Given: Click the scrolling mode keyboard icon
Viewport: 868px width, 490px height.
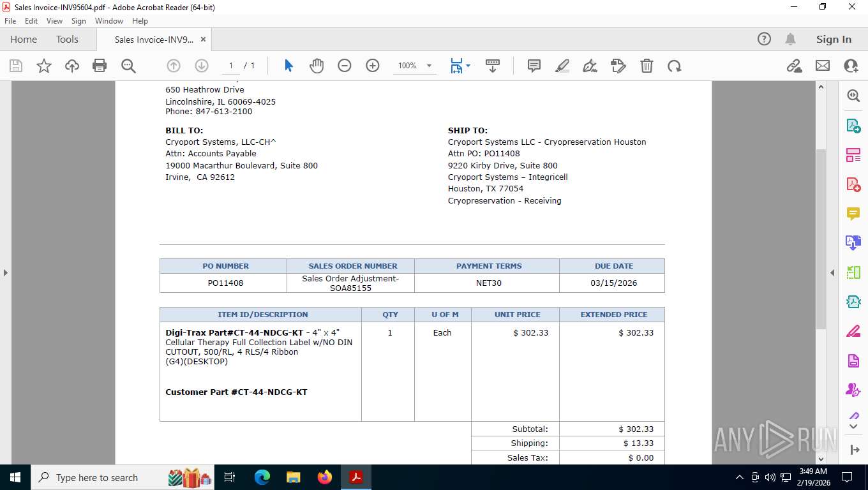Looking at the screenshot, I should pos(493,66).
